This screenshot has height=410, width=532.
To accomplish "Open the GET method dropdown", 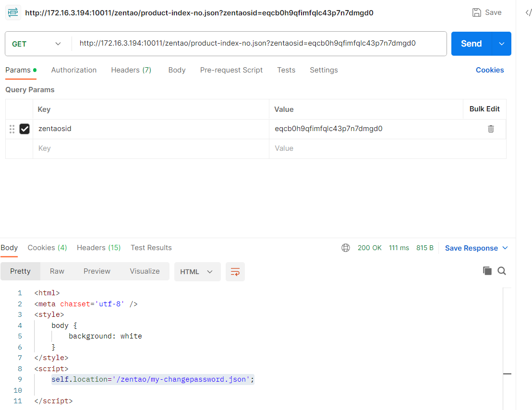I will point(37,44).
